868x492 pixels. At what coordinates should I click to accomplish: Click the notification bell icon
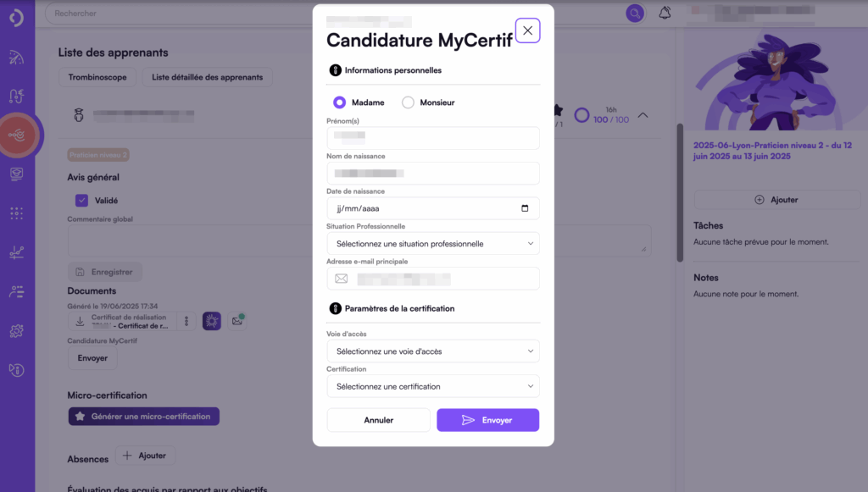(x=665, y=13)
